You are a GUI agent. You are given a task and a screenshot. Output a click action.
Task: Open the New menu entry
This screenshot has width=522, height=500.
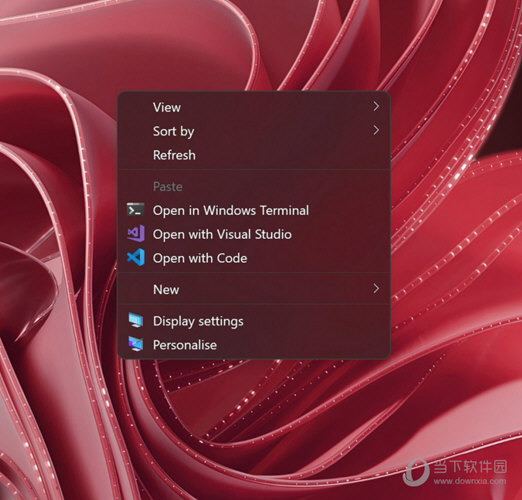[x=254, y=289]
